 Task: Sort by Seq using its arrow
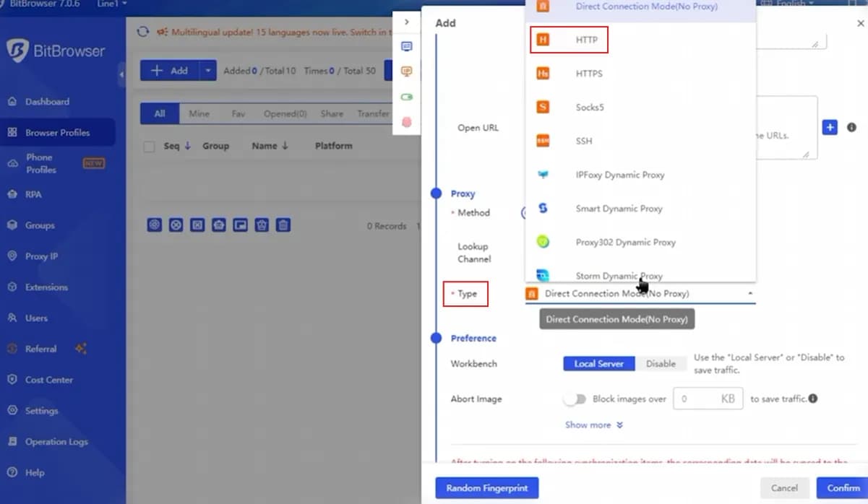[188, 146]
